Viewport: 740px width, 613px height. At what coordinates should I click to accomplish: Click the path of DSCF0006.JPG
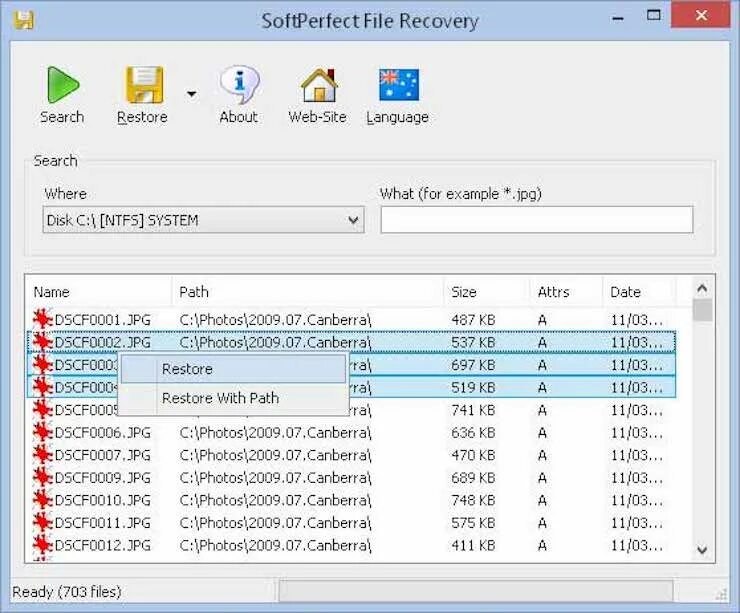pos(276,433)
